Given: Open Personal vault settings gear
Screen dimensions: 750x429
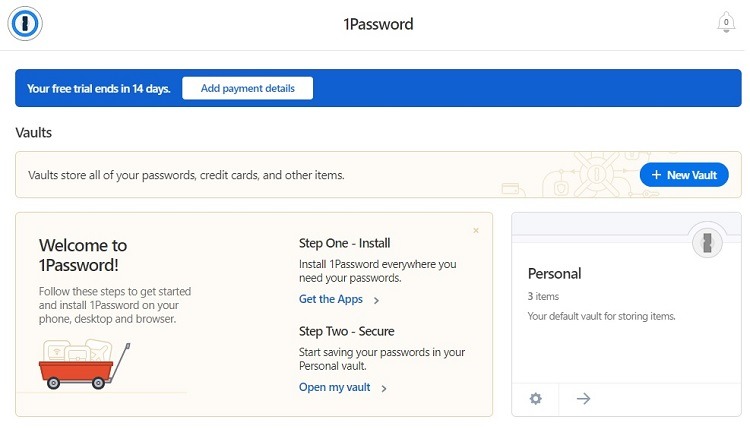Looking at the screenshot, I should point(536,398).
